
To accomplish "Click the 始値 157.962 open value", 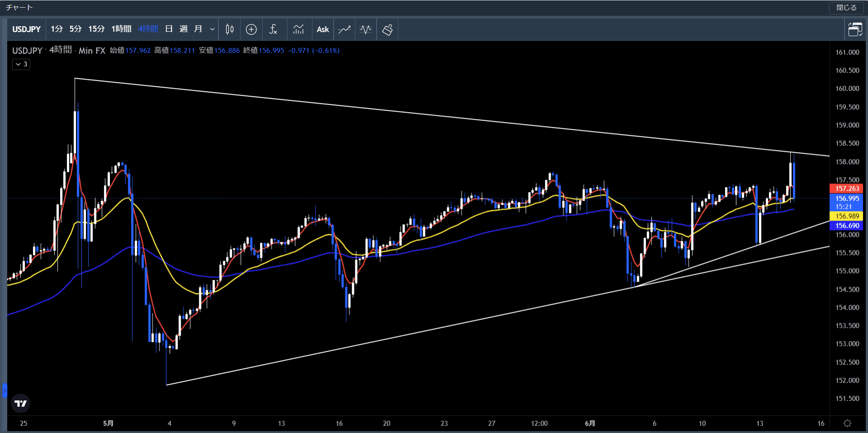I will (130, 51).
